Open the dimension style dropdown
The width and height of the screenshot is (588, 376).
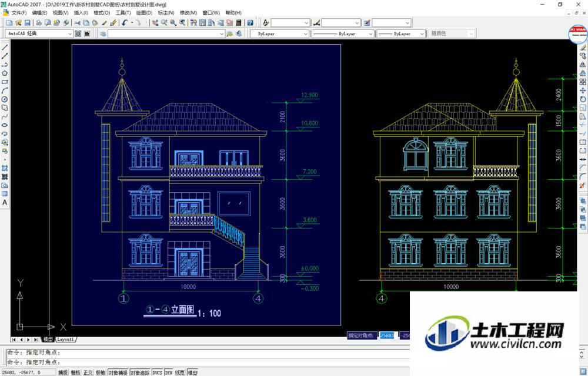point(341,23)
